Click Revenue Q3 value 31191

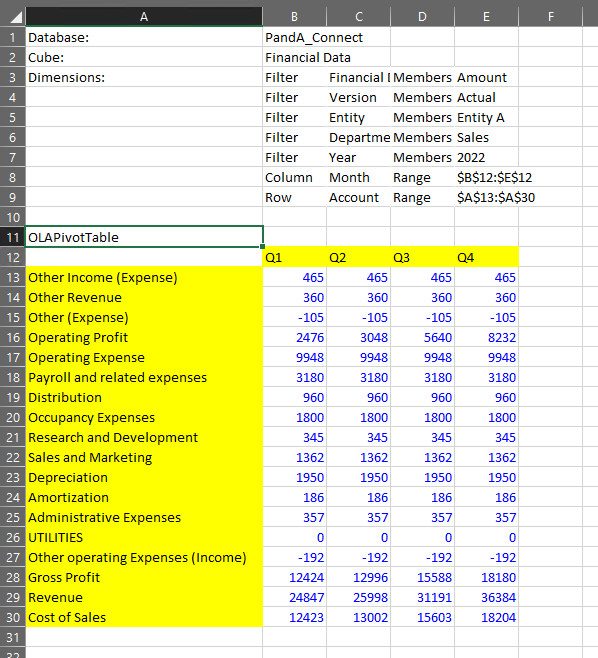coord(423,597)
